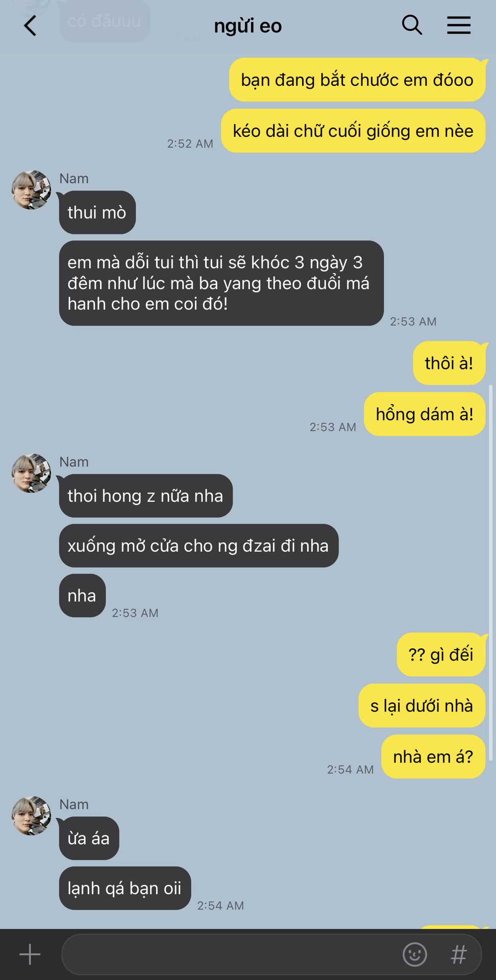Tap the yellow bubble 'hổng dám à!'
The image size is (496, 980).
[425, 414]
